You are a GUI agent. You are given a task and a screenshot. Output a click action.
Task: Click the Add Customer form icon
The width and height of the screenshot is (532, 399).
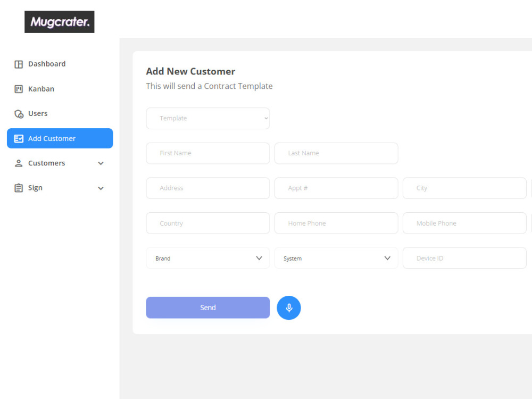tap(19, 138)
